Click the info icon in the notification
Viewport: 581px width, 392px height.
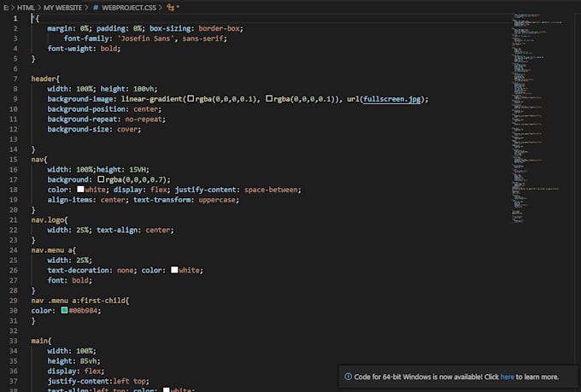point(348,377)
